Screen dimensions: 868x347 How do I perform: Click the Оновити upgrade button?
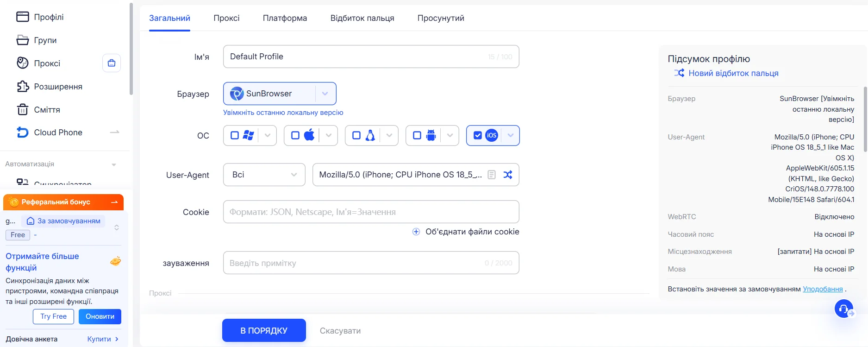pyautogui.click(x=100, y=316)
